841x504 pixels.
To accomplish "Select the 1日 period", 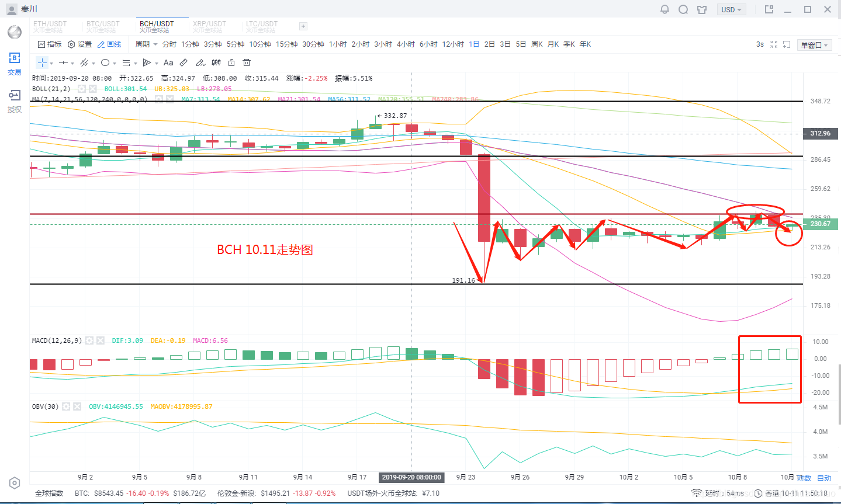I will tap(474, 44).
